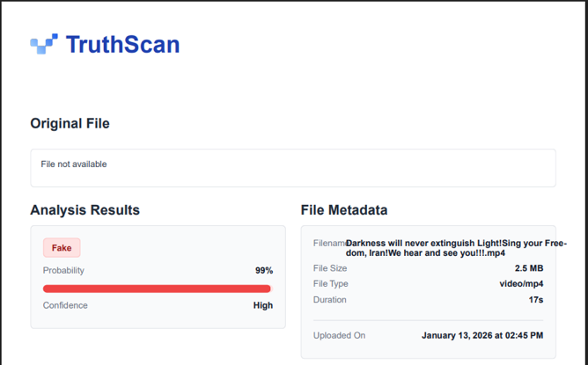This screenshot has height=365, width=588.
Task: Click the 17s duration value
Action: [535, 300]
